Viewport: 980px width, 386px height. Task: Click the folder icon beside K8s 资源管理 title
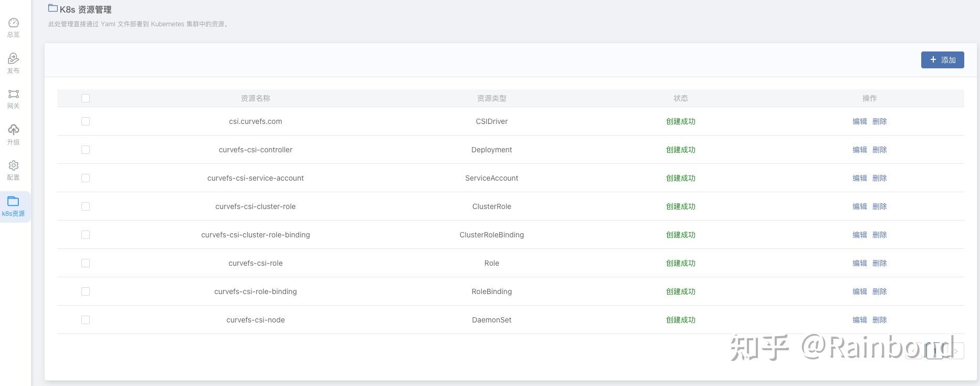tap(52, 8)
